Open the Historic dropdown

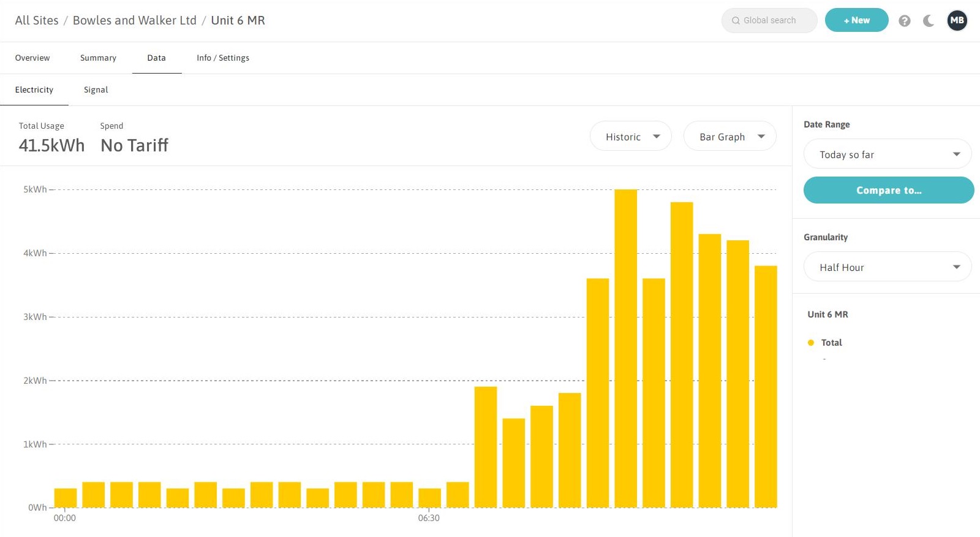pos(631,136)
